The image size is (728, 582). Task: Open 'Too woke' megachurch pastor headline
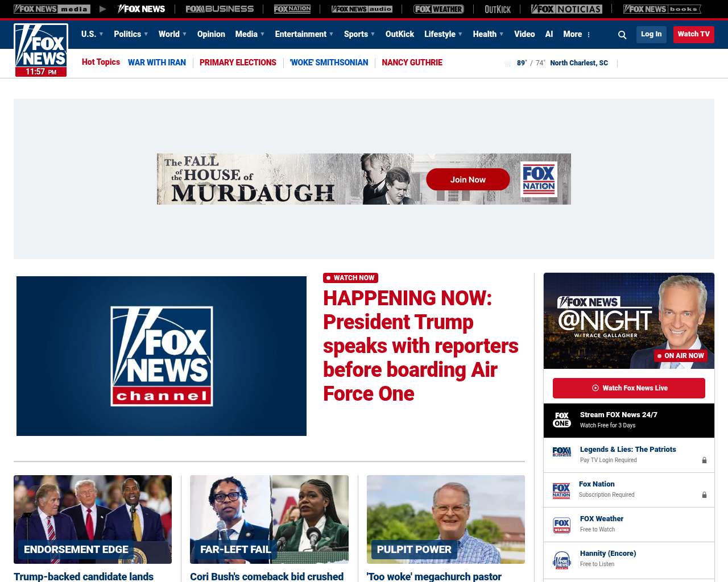pyautogui.click(x=434, y=576)
